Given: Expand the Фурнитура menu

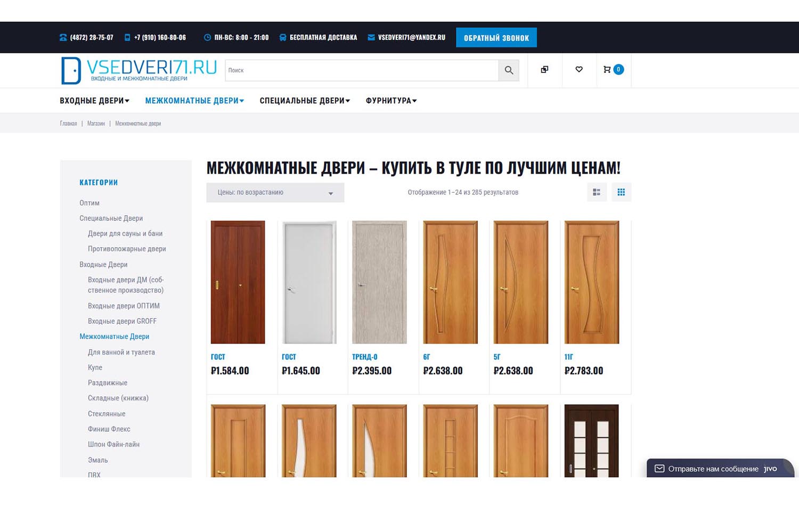Looking at the screenshot, I should tap(391, 101).
